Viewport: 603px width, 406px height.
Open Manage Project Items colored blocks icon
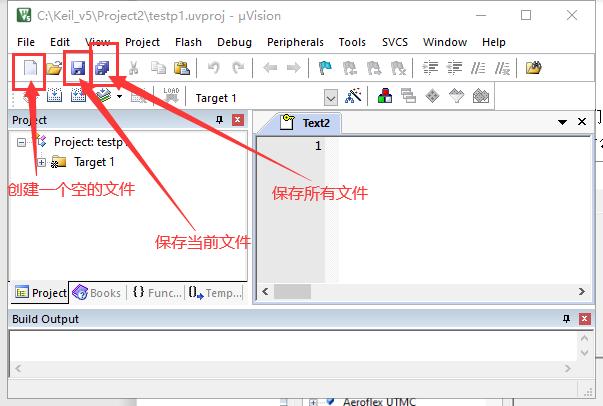tap(385, 96)
